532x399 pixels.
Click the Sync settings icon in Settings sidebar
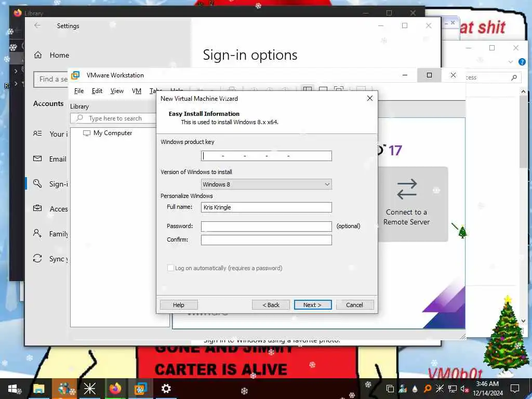[x=37, y=258]
